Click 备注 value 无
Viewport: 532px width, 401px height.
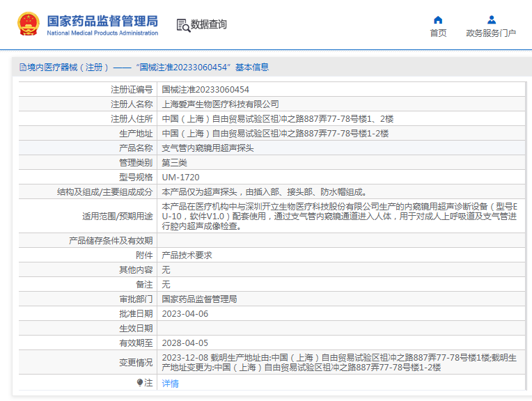coord(166,284)
